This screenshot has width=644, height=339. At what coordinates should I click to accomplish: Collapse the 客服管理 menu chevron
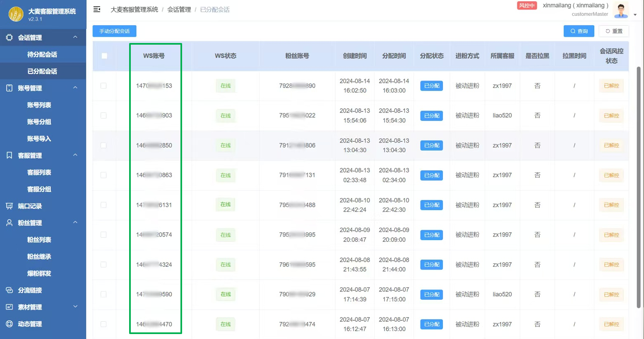[75, 155]
